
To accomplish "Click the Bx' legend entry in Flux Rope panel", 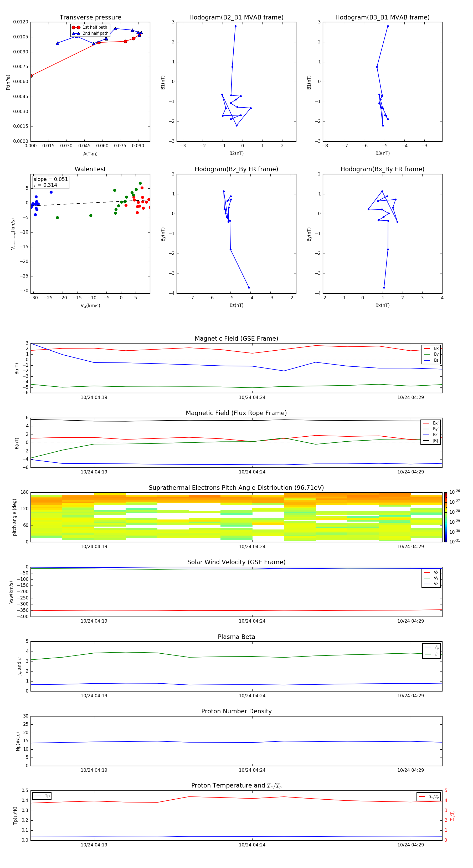I will point(431,423).
